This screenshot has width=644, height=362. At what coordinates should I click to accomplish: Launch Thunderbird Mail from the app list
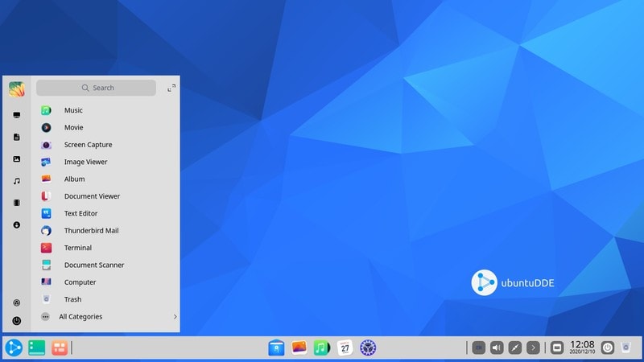[x=105, y=231]
